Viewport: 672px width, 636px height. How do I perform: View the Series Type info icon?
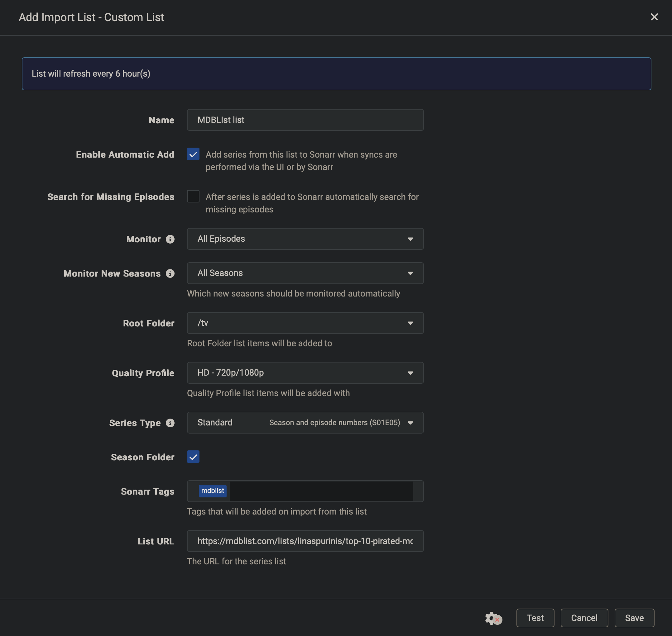pos(170,423)
